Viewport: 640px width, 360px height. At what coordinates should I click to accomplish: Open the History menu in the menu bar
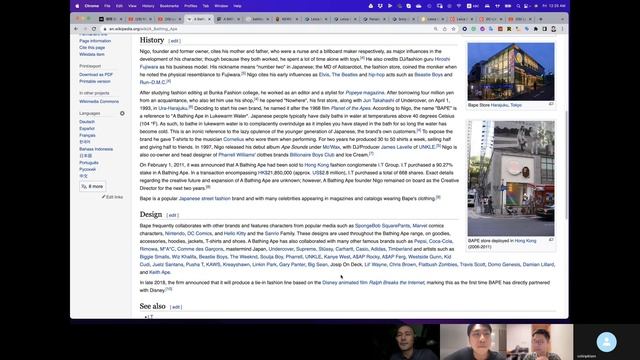coord(148,6)
